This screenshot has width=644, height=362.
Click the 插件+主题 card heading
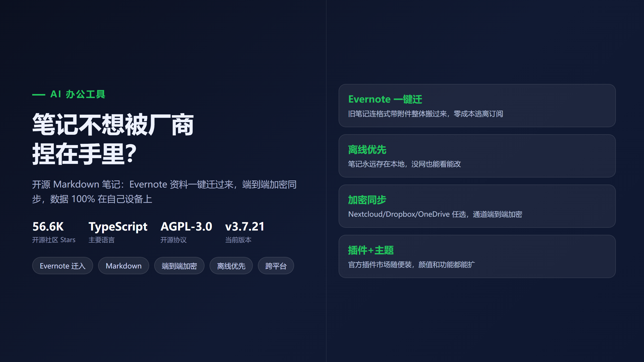point(371,250)
